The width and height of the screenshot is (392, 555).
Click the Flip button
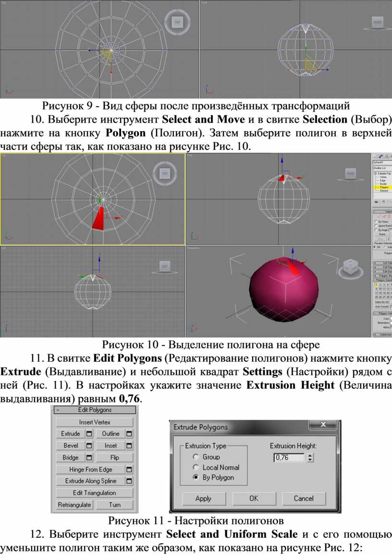(x=114, y=457)
